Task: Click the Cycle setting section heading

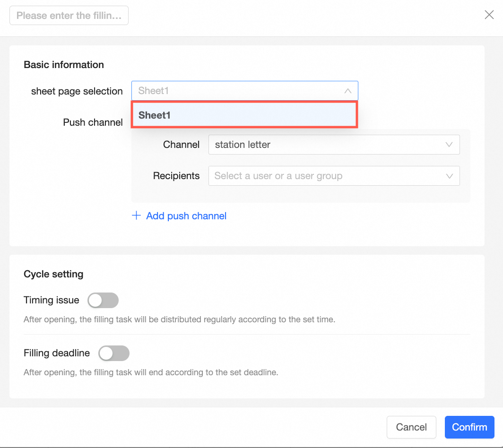Action: point(53,274)
